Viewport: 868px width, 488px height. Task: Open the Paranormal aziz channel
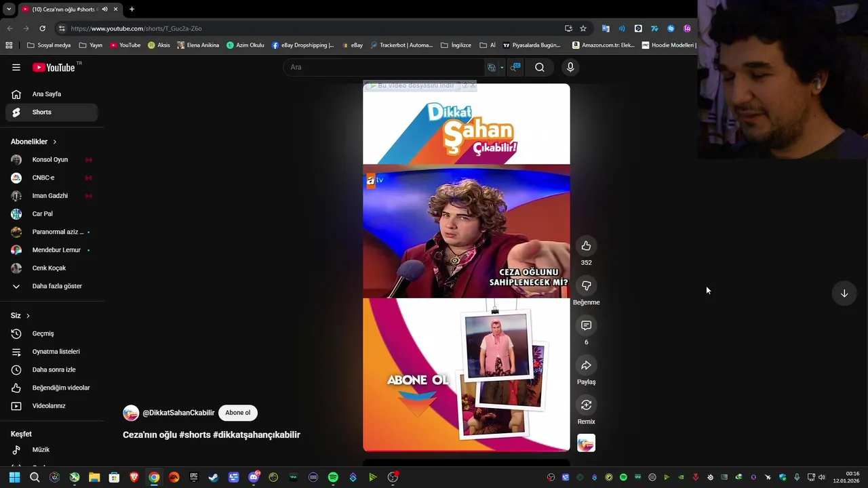coord(52,232)
